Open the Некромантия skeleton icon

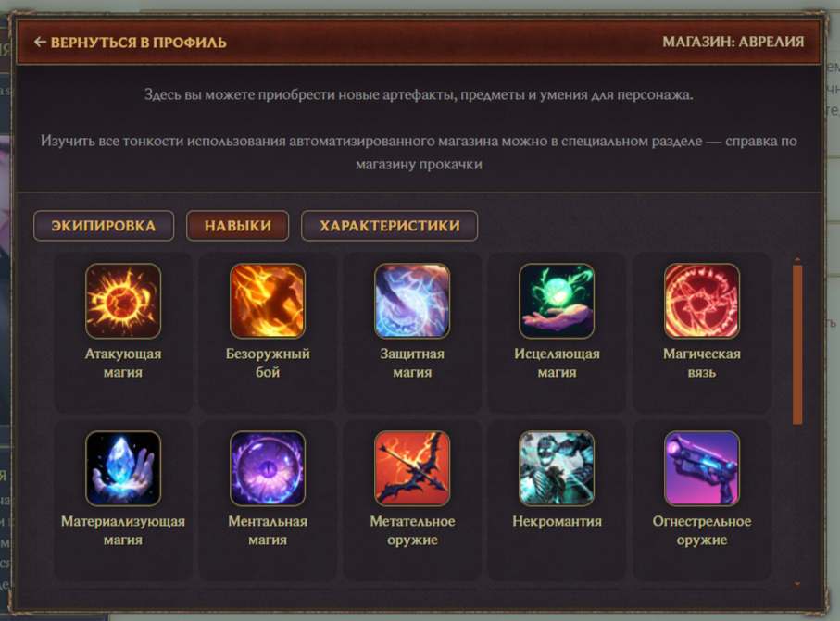pos(558,468)
